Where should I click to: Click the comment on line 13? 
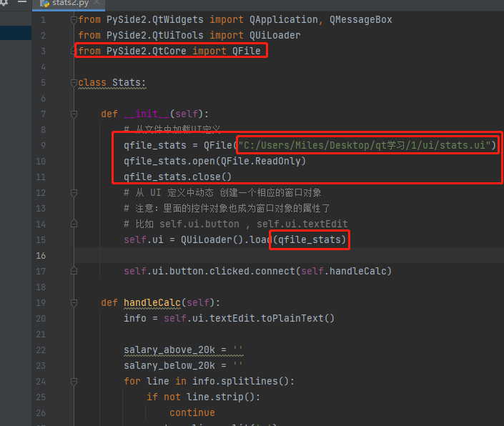tap(227, 209)
